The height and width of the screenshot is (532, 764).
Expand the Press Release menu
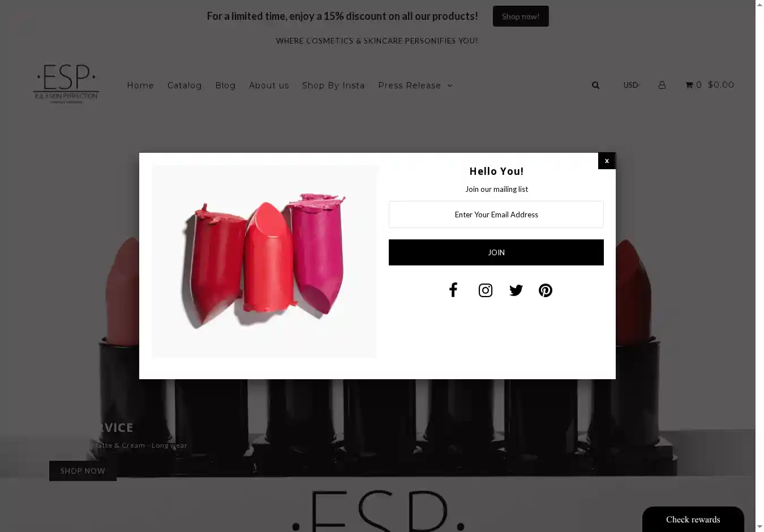415,85
